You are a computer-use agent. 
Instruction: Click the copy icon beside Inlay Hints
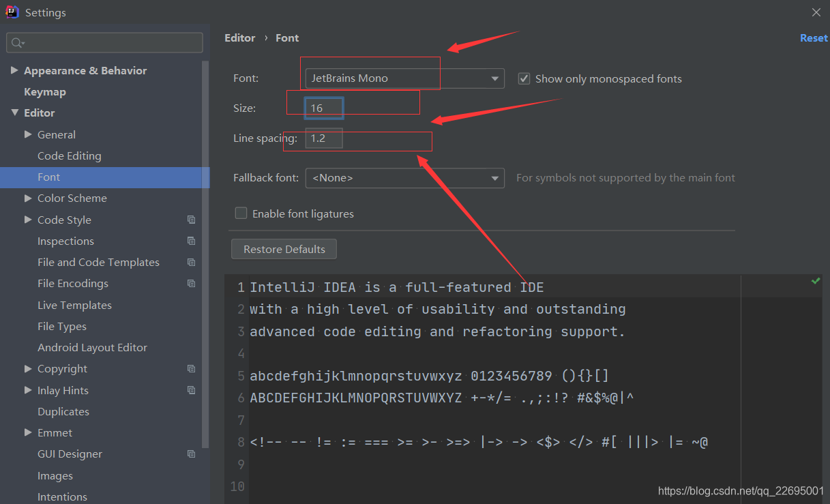pos(191,390)
